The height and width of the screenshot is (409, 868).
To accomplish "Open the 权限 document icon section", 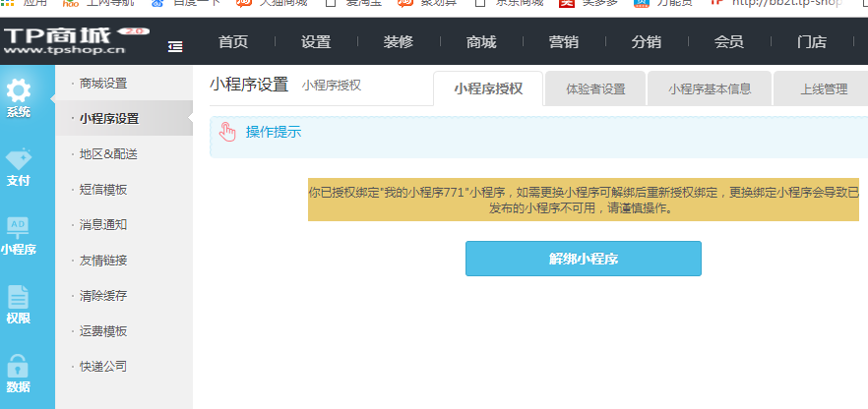I will pos(18,297).
